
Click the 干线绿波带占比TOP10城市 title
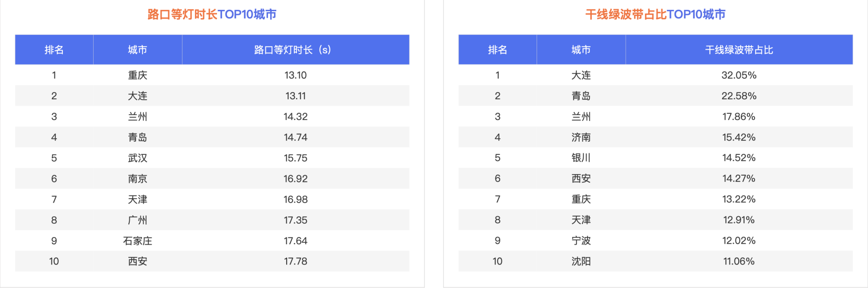(655, 14)
